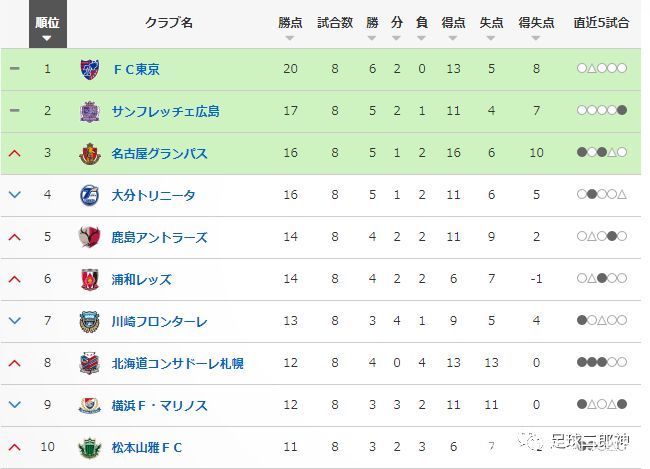Sort table by 得点 column arrow

point(453,38)
